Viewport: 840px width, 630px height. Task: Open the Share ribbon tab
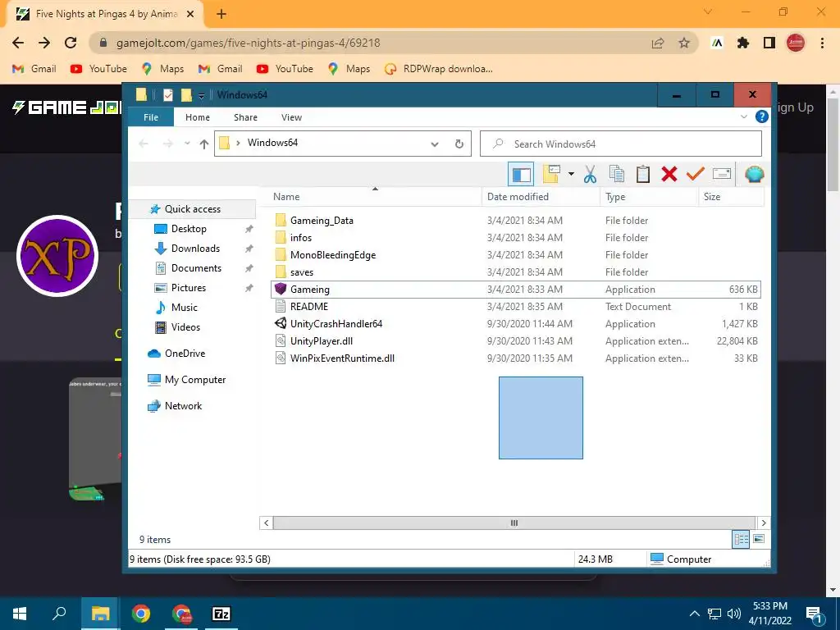[x=245, y=117]
